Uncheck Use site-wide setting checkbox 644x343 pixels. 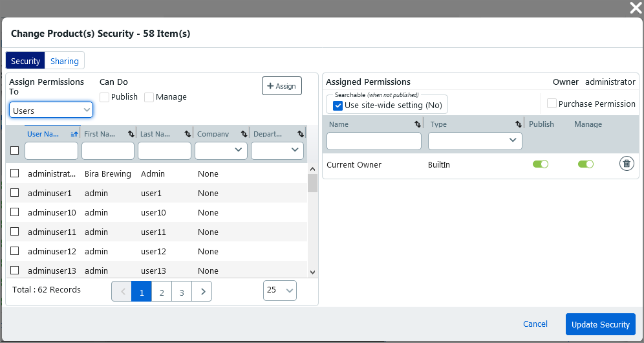[x=338, y=105]
